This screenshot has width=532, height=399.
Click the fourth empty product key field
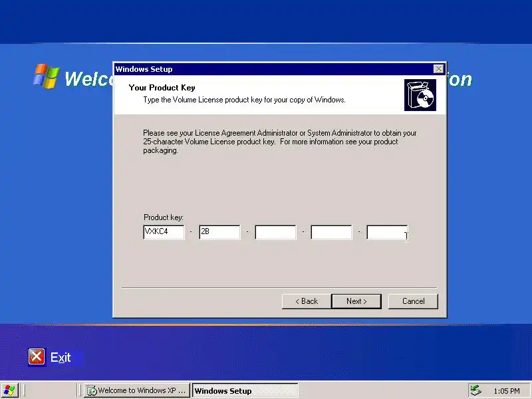click(331, 232)
